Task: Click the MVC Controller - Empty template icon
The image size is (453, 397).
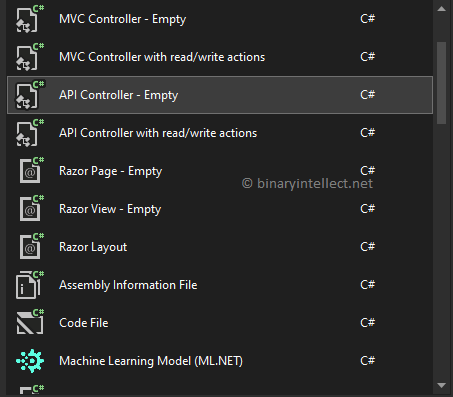Action: (30, 19)
